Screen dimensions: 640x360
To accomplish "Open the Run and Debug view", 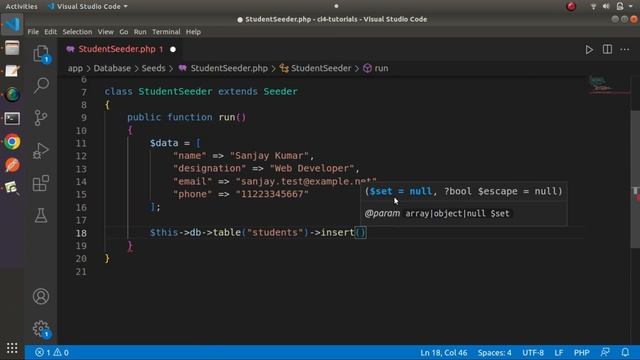I will pyautogui.click(x=41, y=151).
